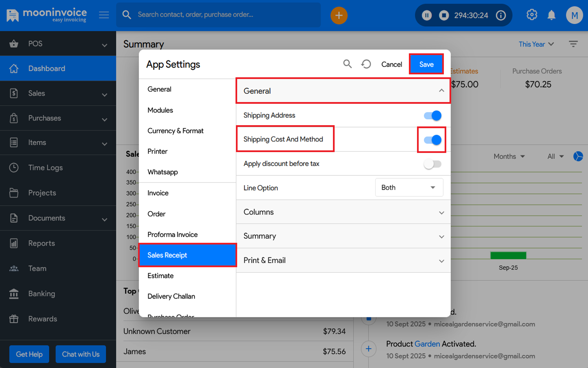Click the Chat with Us button
The width and height of the screenshot is (588, 368).
click(x=80, y=354)
